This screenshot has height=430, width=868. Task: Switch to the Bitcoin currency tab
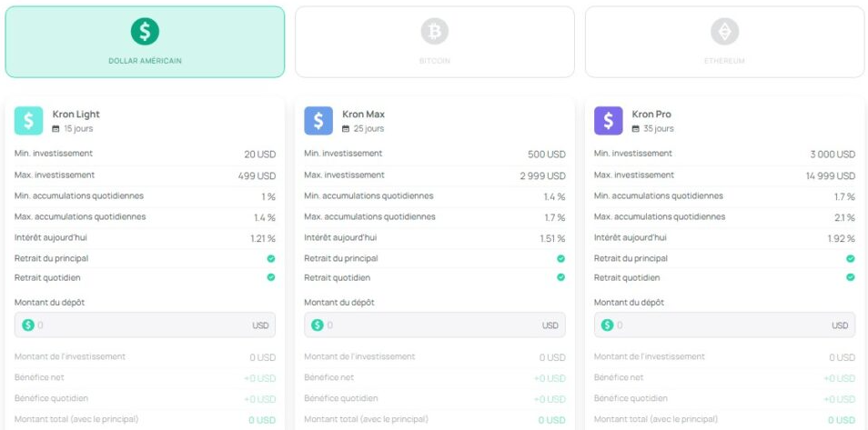[x=434, y=43]
